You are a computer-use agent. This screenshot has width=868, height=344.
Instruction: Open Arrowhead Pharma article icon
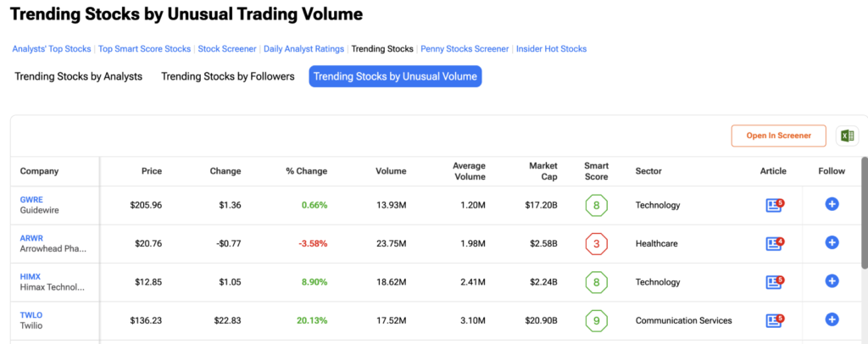coord(775,243)
